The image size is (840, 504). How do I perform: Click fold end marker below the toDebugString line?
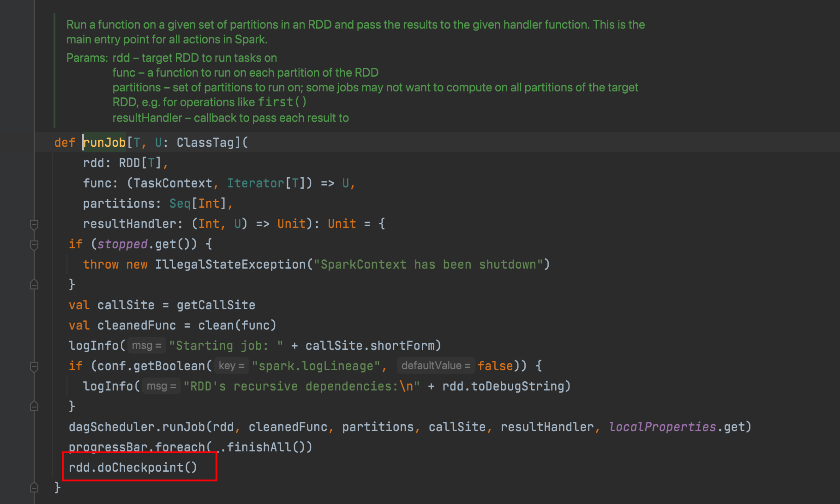34,407
